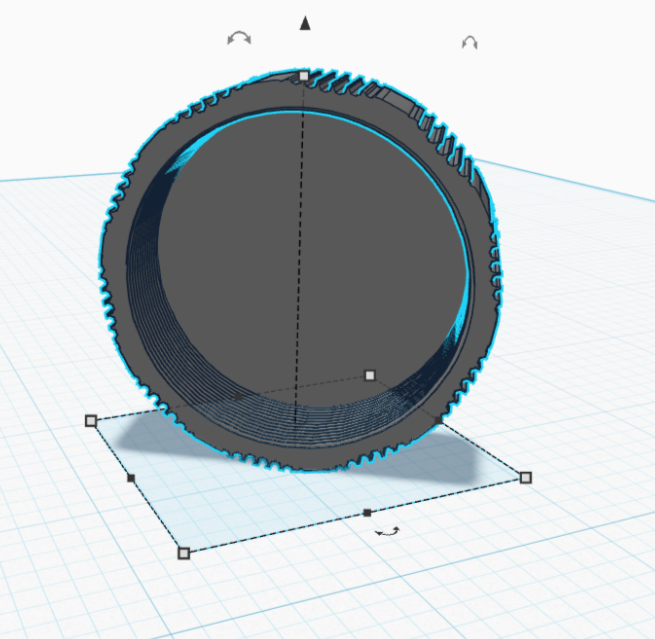Select the black midpoint handle on the front edge
The image size is (655, 639).
[367, 512]
